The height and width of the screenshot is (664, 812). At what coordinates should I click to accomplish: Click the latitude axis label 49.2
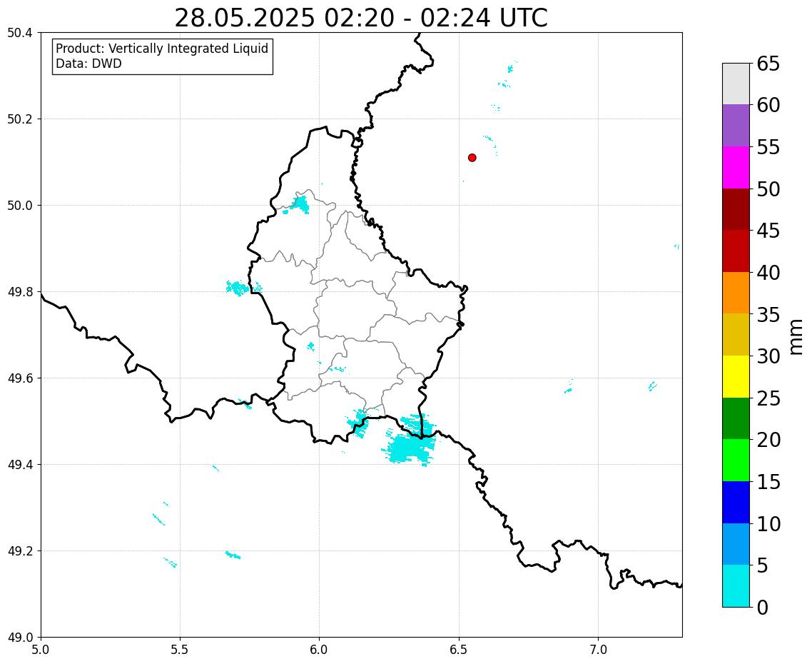coord(20,551)
